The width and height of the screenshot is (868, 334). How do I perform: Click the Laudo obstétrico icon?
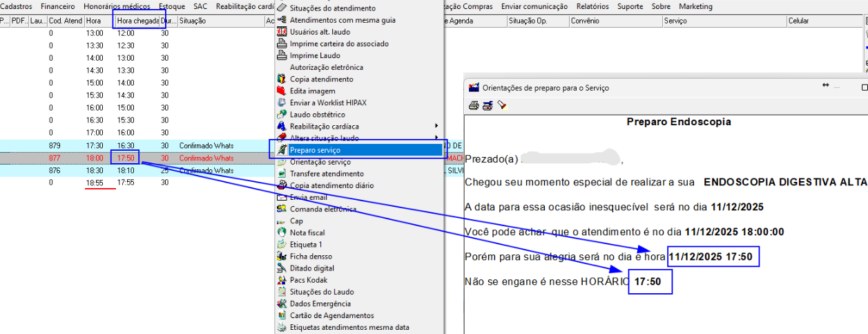tap(281, 115)
